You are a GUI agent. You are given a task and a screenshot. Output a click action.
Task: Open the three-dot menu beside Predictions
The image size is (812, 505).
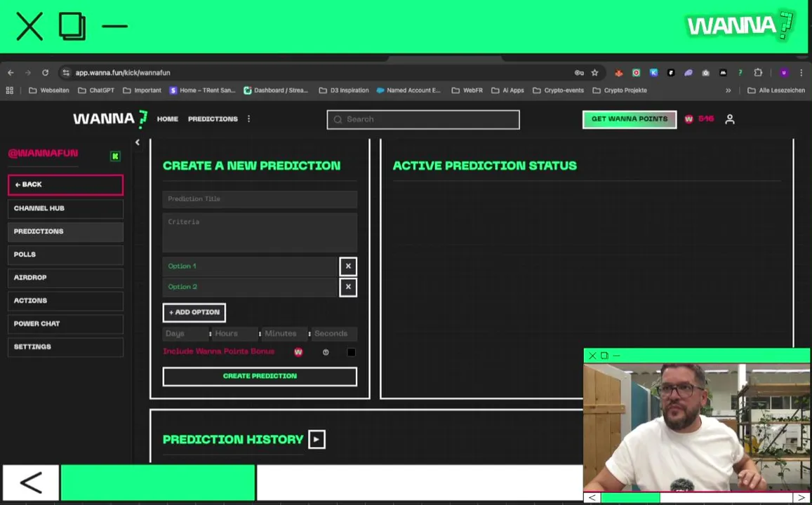tap(248, 119)
